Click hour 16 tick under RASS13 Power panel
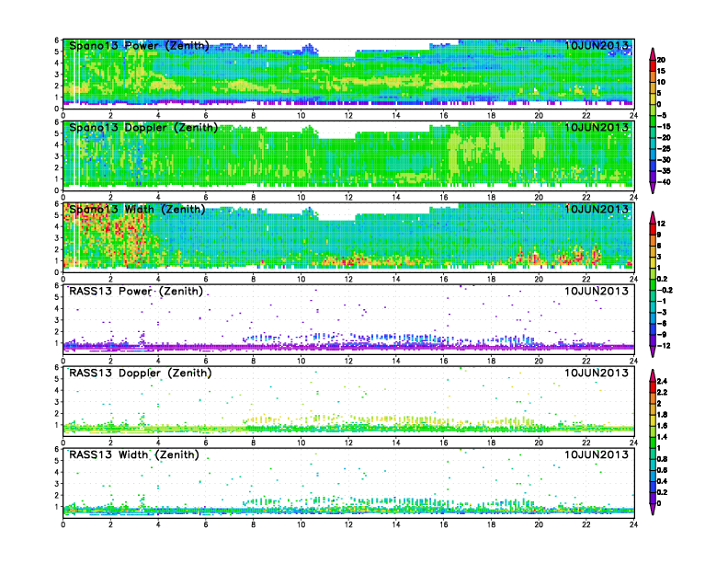The width and height of the screenshot is (728, 563). click(444, 361)
